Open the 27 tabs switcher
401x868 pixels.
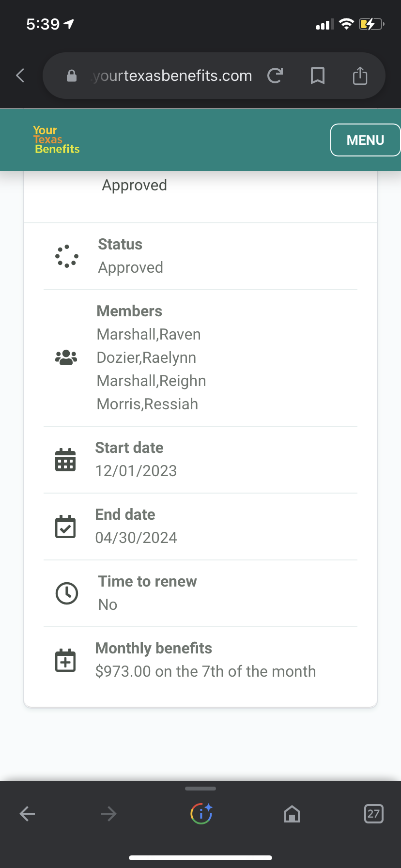[x=373, y=814]
